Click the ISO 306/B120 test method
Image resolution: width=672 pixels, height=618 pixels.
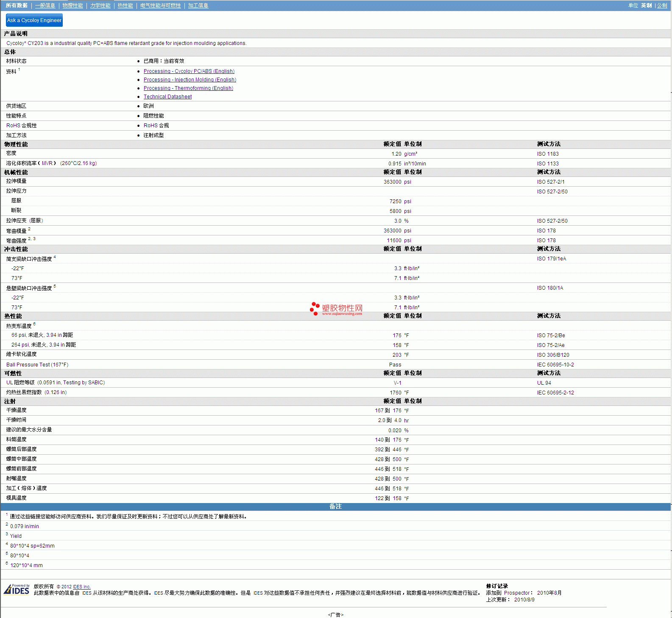coord(553,355)
